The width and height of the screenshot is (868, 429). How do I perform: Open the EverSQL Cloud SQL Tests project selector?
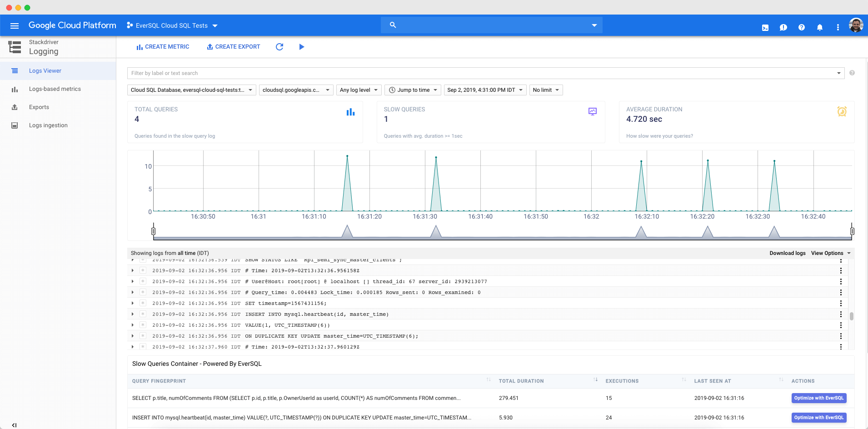172,25
